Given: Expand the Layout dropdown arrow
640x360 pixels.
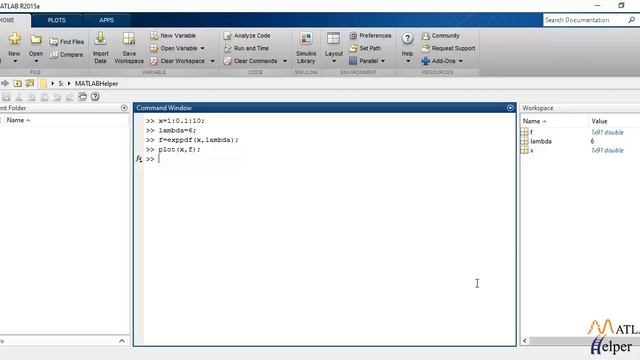Looking at the screenshot, I should click(334, 61).
